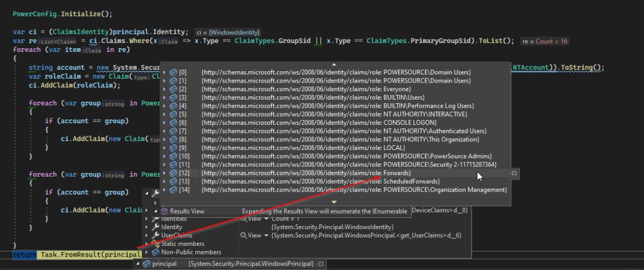Select the Results View row
Screen dimensions: 644x270
coord(281,212)
